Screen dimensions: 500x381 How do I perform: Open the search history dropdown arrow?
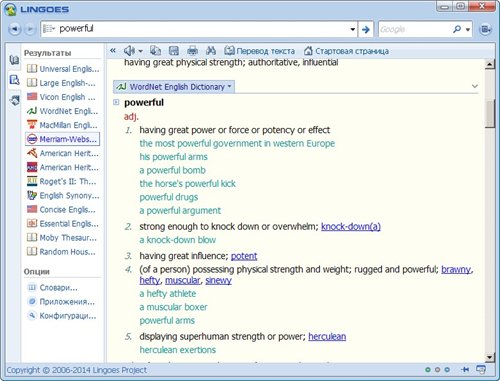click(353, 29)
